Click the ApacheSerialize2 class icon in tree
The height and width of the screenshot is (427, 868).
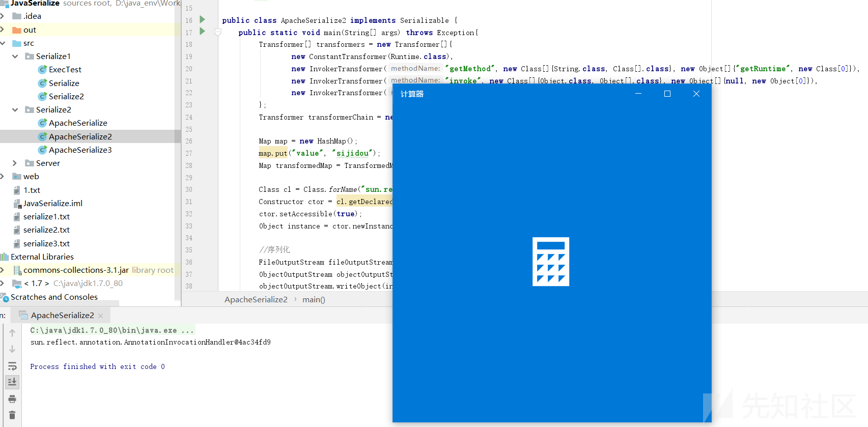[x=43, y=136]
